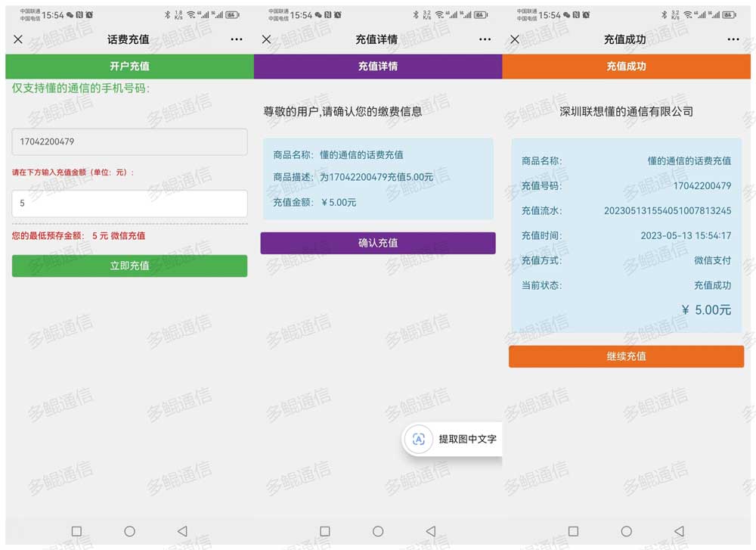Select text 仅支持懂的通信的手机号码
Viewport: 756px width, 550px height.
pyautogui.click(x=81, y=89)
